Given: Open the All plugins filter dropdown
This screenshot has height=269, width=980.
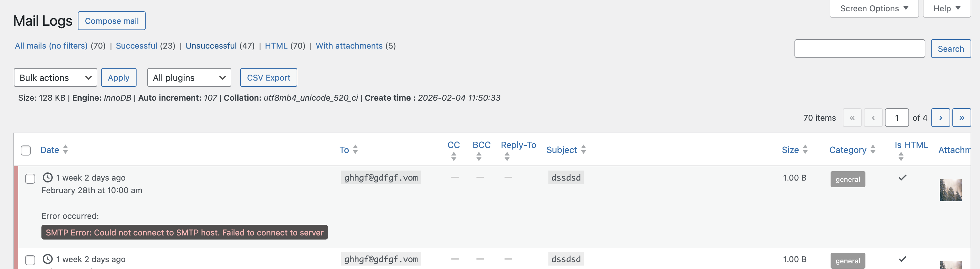Looking at the screenshot, I should pos(189,77).
